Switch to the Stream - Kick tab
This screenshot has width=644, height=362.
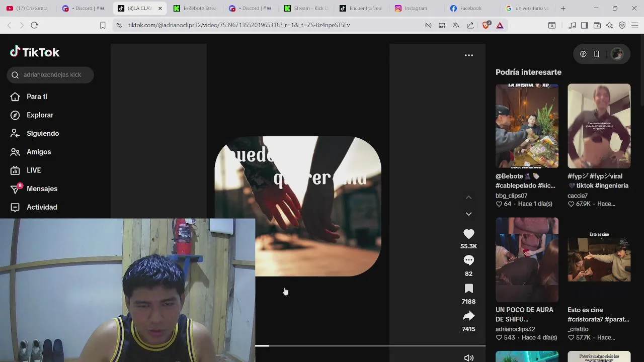[x=305, y=8]
